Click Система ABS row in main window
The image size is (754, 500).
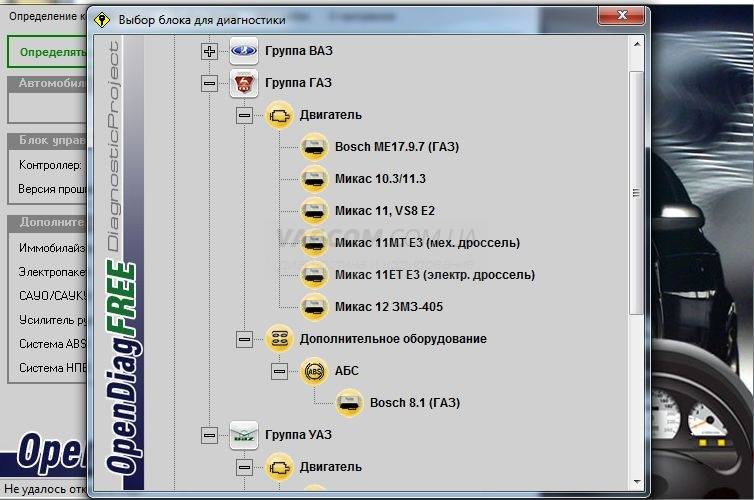[52, 344]
